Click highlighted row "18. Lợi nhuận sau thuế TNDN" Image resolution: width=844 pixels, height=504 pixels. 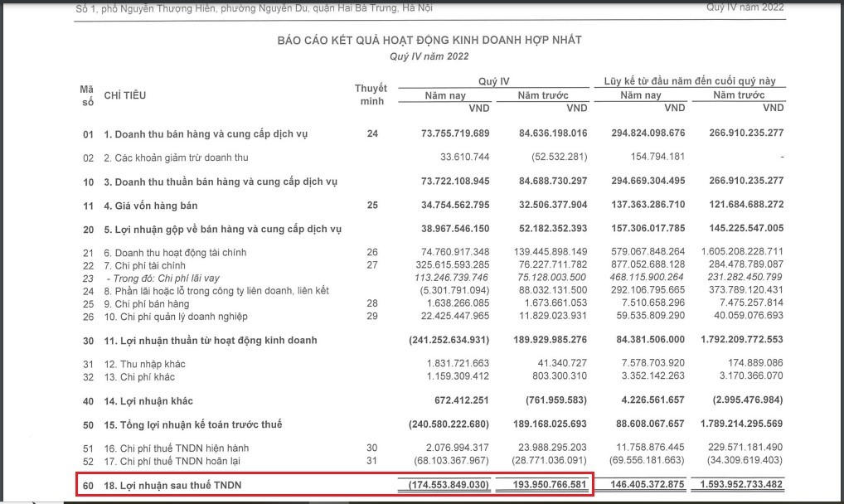(174, 484)
